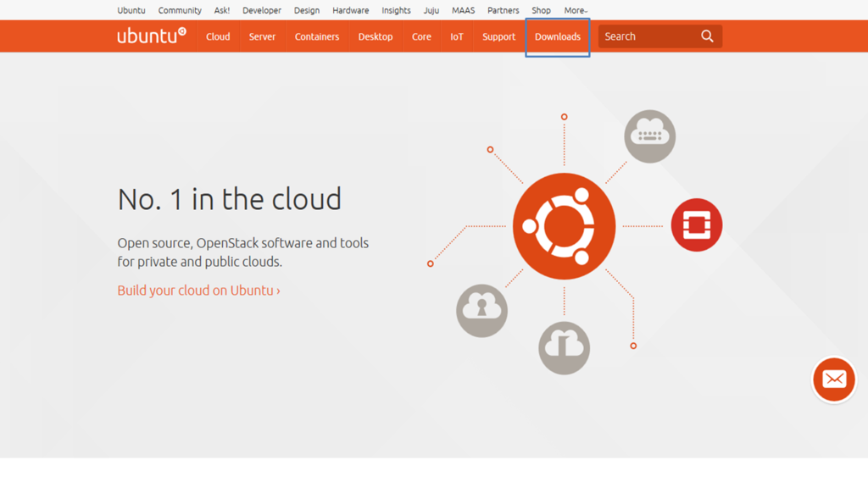Expand the More menu in top bar
This screenshot has height=482, width=868.
(576, 10)
